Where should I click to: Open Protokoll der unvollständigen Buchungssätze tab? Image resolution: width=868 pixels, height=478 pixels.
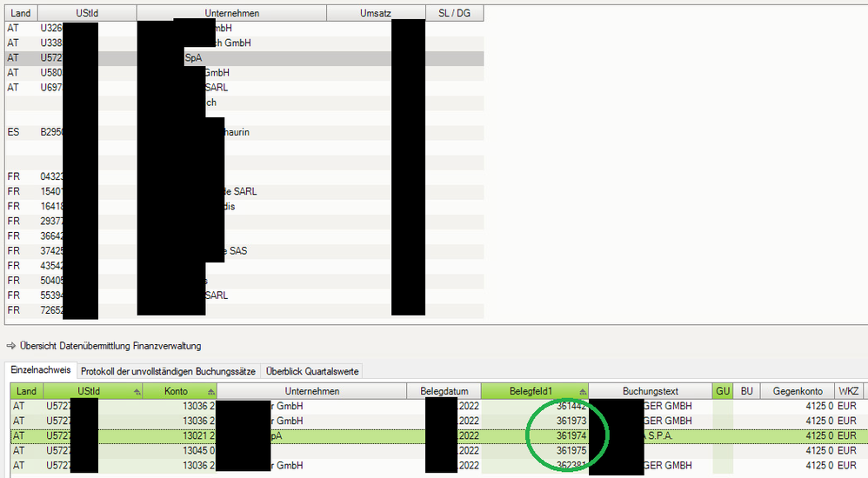click(x=168, y=371)
